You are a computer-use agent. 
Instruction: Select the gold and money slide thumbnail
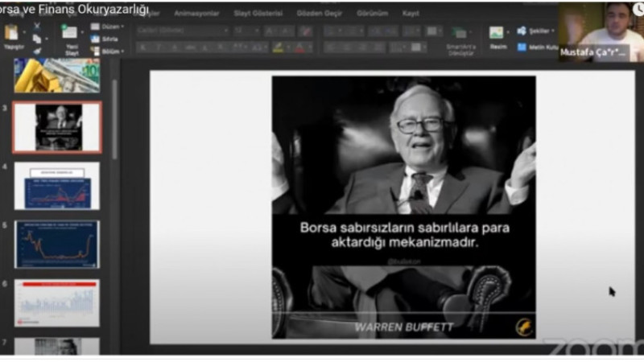57,75
